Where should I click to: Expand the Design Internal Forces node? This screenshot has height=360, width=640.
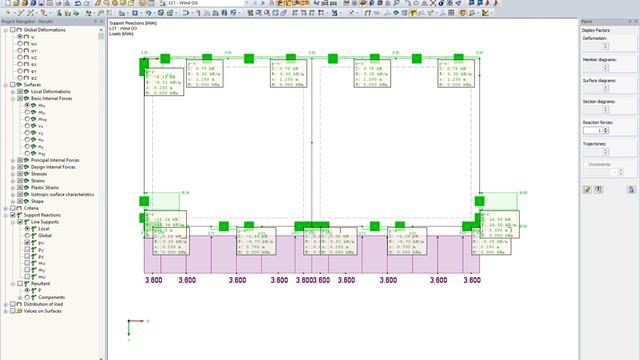(x=13, y=167)
